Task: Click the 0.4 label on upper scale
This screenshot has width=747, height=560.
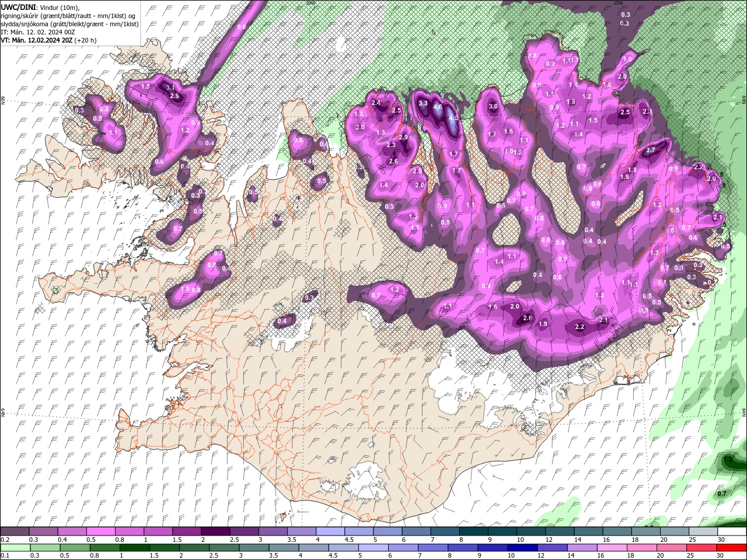Action: [62, 540]
